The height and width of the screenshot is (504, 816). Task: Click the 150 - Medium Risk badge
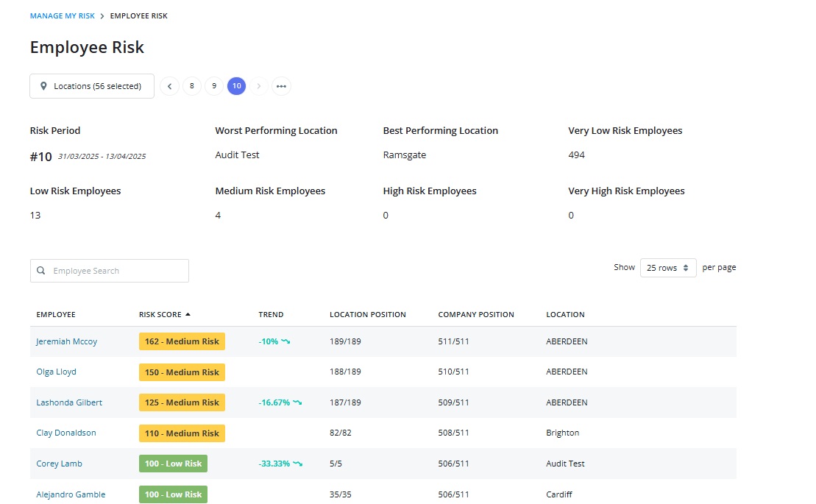coord(182,372)
